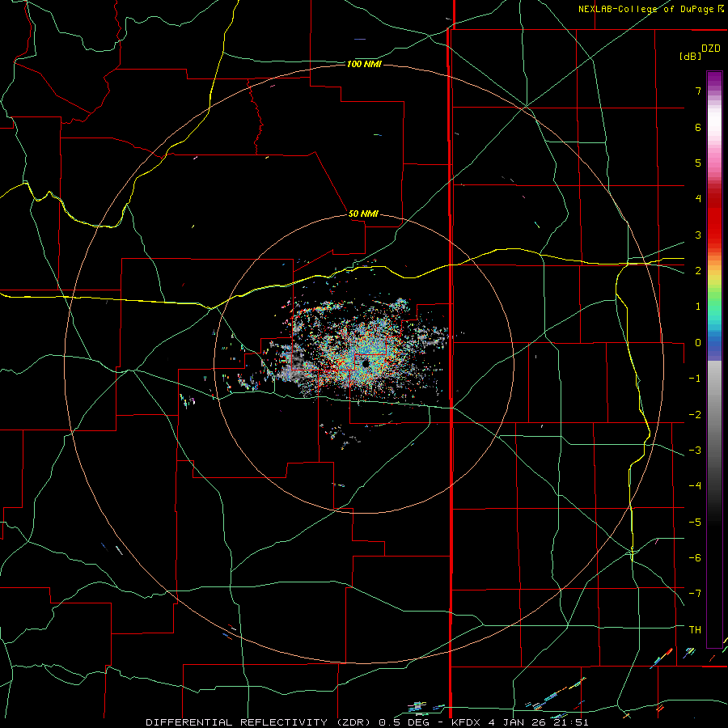
Task: Click the -5 value on the dB scale
Action: click(695, 523)
